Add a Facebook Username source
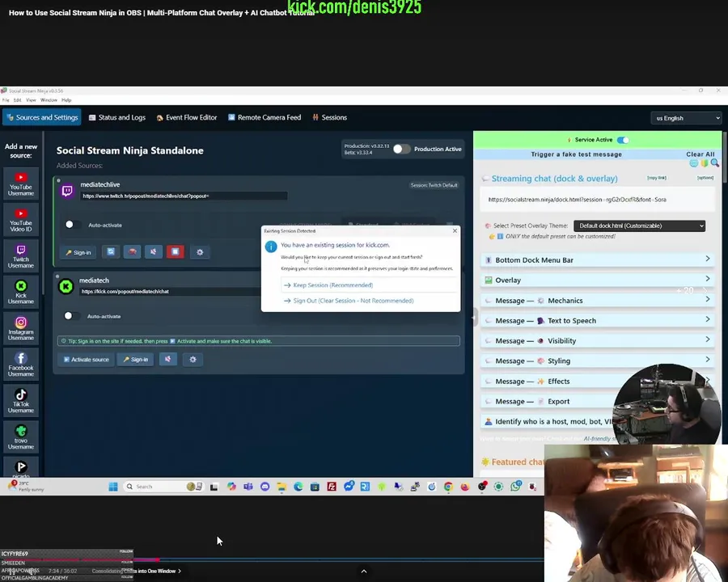Image resolution: width=728 pixels, height=582 pixels. [x=21, y=365]
